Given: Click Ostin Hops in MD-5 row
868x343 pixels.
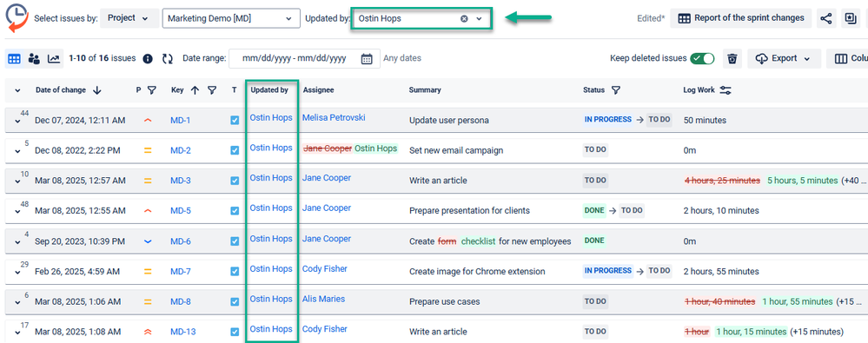Looking at the screenshot, I should pyautogui.click(x=271, y=208).
